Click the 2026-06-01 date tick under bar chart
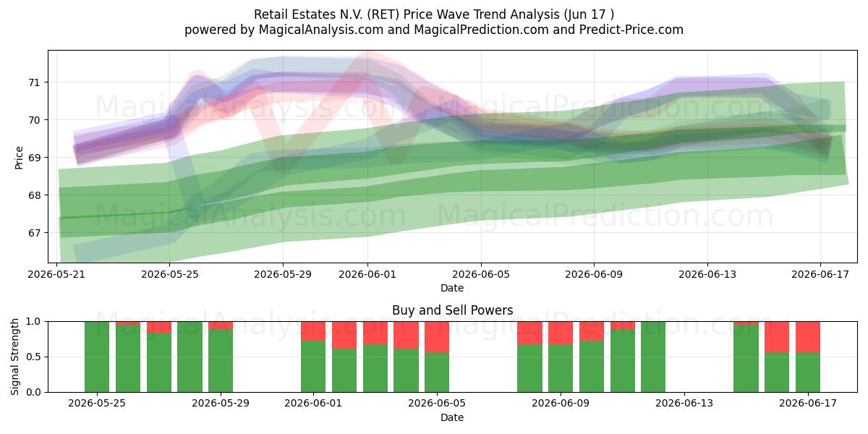868x434 pixels. click(x=313, y=404)
